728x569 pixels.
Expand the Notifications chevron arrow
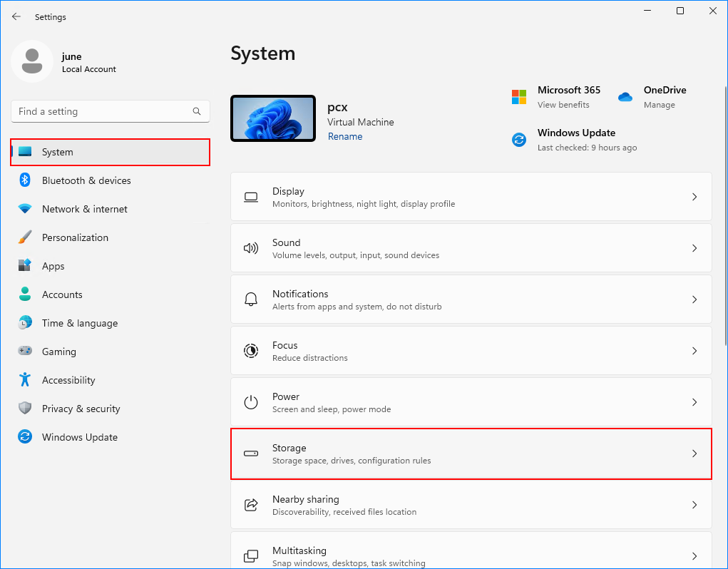(x=694, y=299)
